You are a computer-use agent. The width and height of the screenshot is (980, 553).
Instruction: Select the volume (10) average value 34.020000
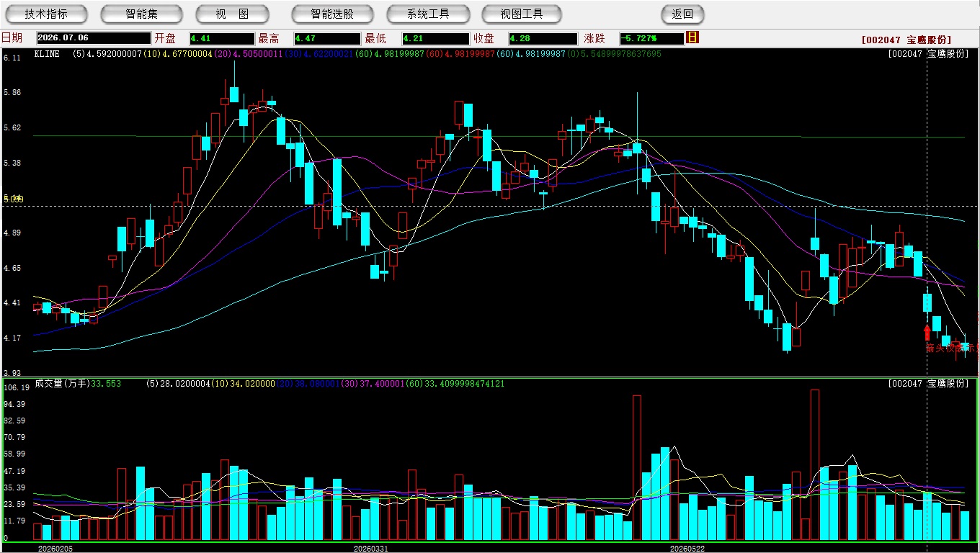(x=242, y=384)
